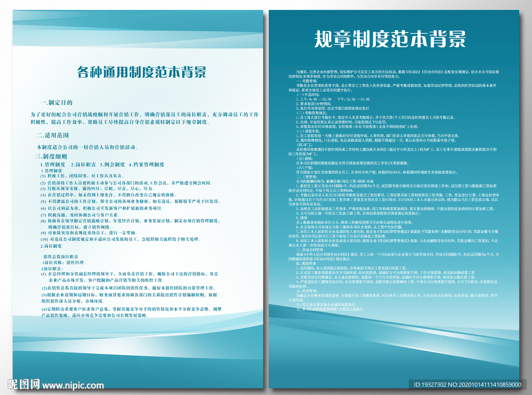Click rule '(7) 积极沟通，及时协调公司与客户关系'
The image size is (532, 395).
(80, 215)
